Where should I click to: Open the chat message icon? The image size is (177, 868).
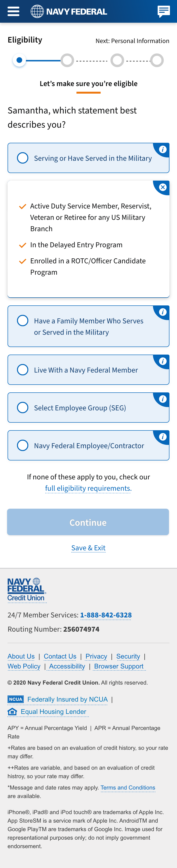point(164,11)
